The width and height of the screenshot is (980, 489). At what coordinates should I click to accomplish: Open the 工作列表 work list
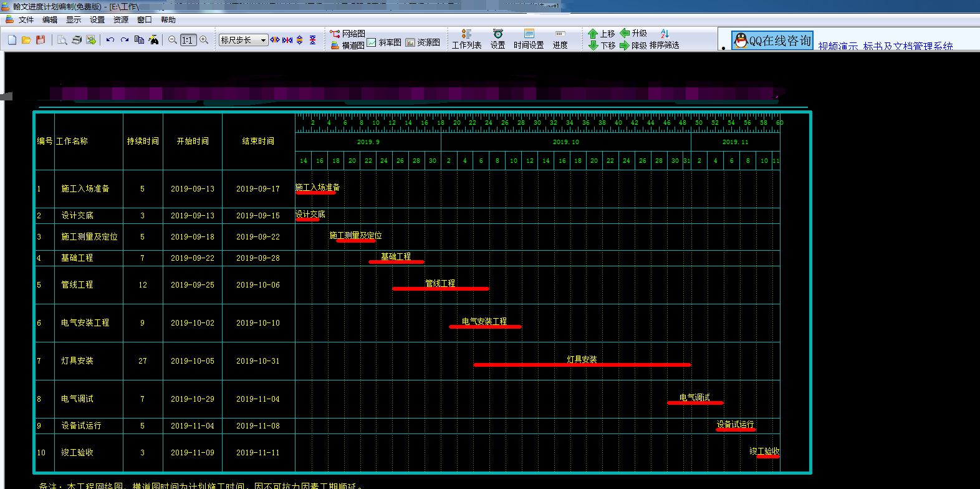[466, 39]
